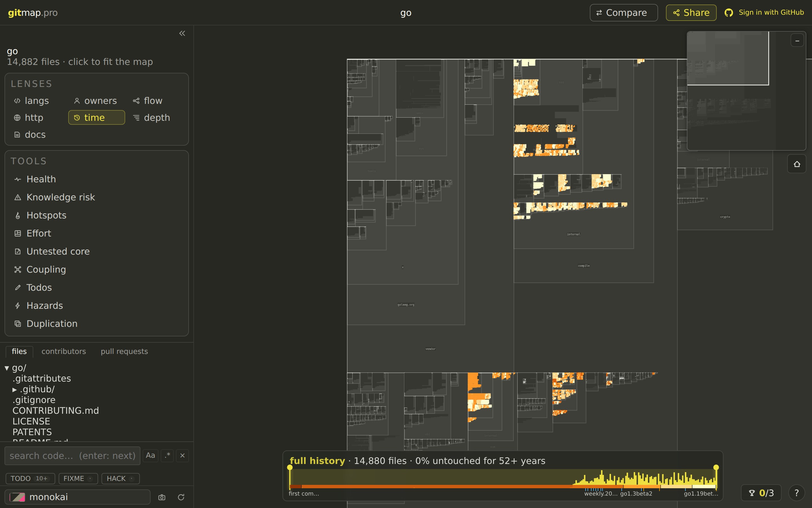
Task: Open the Effort tool
Action: coord(97,233)
